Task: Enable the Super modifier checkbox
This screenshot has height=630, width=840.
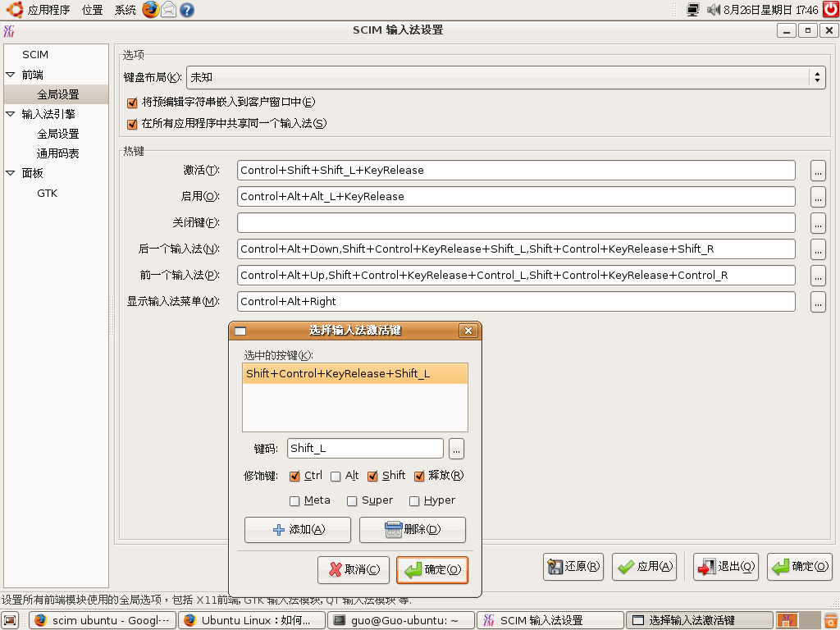Action: pos(351,501)
